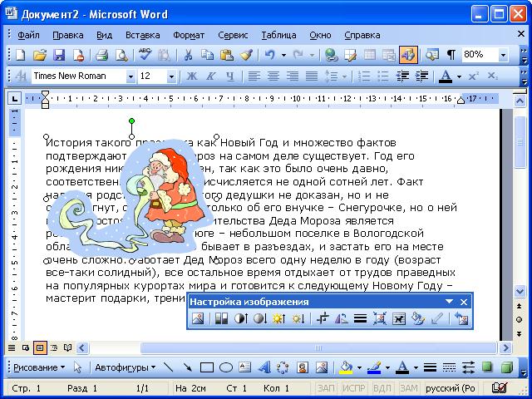Viewport: 532px width, 399px height.
Task: Apply yellow fill color bucket
Action: (347, 367)
